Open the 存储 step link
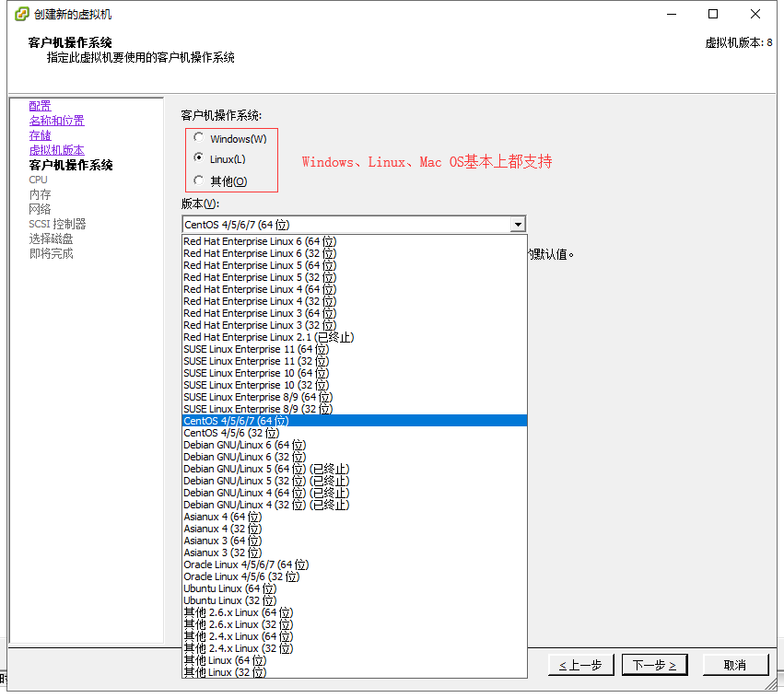 (x=40, y=135)
